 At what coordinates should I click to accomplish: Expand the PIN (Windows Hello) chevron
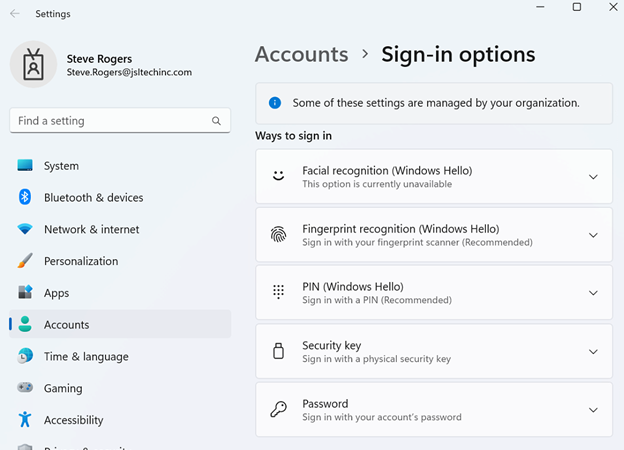[593, 294]
